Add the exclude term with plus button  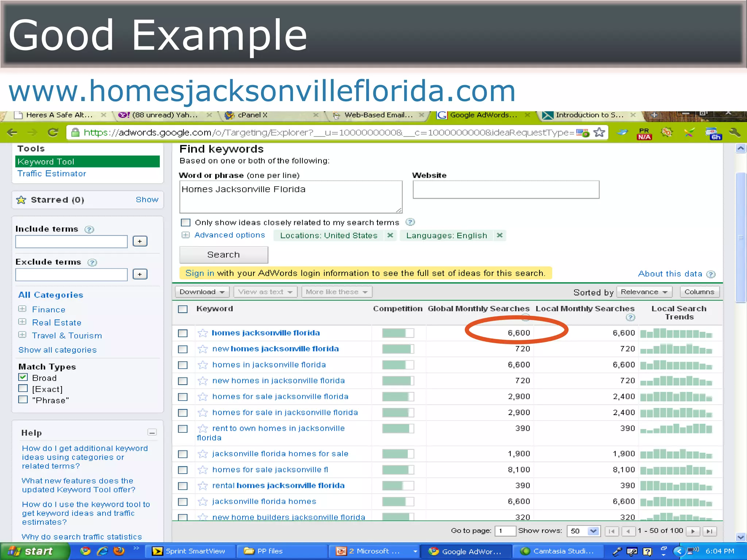point(140,274)
